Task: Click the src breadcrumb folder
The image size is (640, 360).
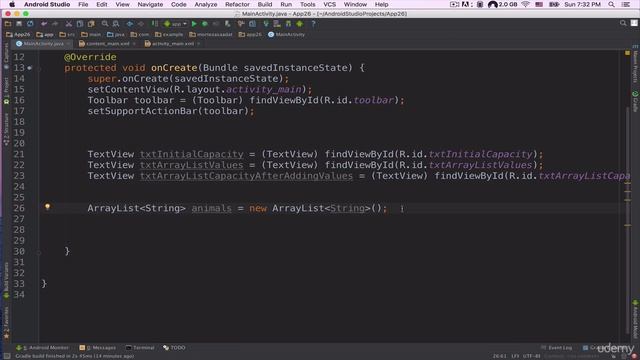Action: point(67,35)
